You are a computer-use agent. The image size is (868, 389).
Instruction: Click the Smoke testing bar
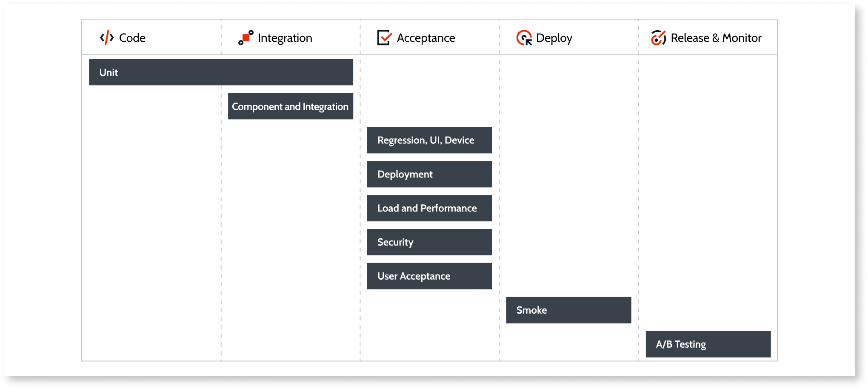568,310
